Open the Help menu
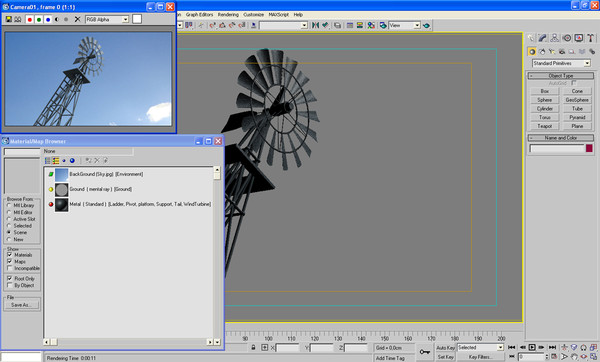Viewport: 600px width, 362px height. pyautogui.click(x=298, y=15)
